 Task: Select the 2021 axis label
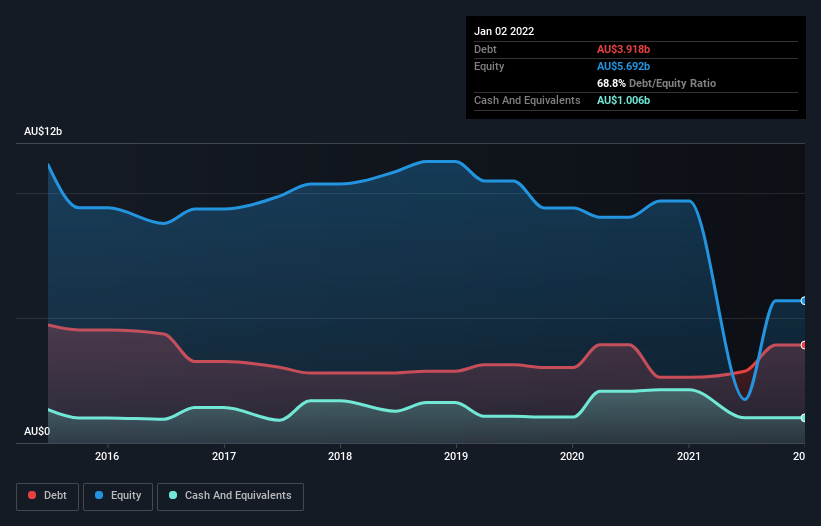[689, 456]
